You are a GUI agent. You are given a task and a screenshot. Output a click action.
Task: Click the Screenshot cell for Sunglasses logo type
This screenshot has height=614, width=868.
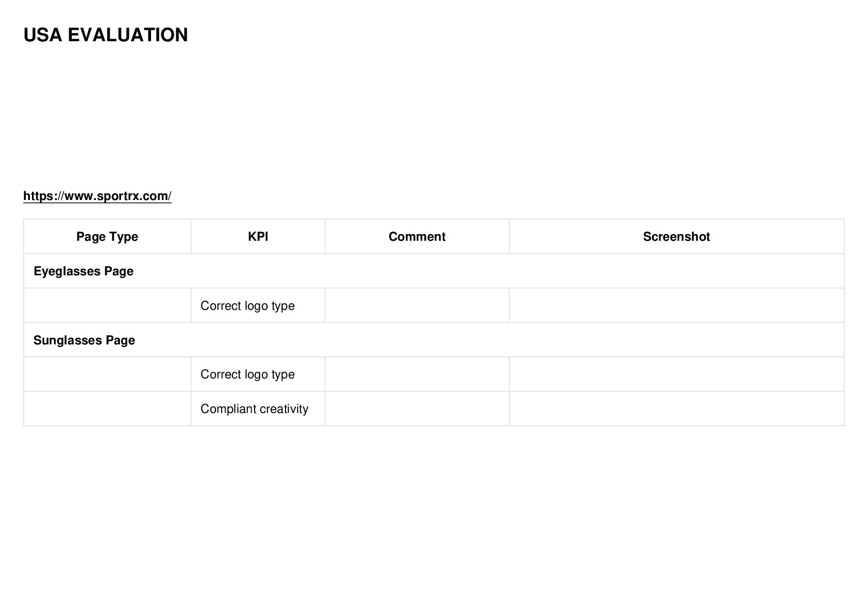(677, 374)
